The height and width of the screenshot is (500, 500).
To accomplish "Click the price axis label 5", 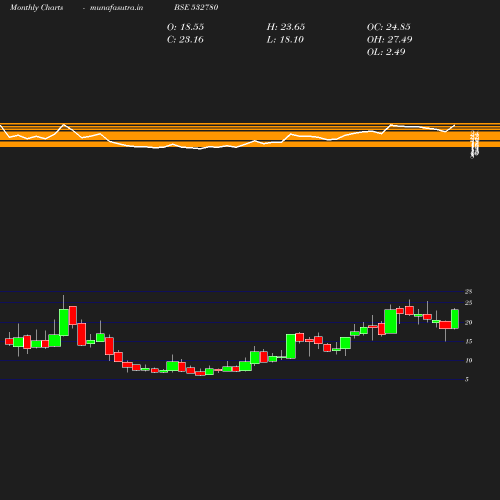I will [467, 379].
